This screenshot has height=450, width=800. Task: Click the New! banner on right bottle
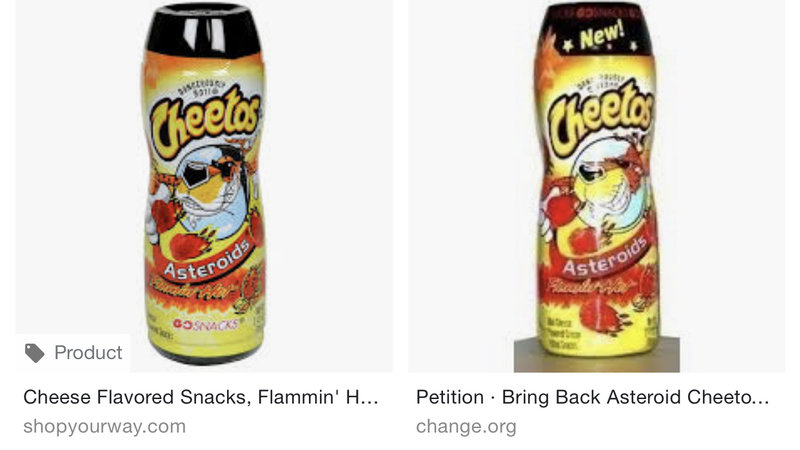click(x=600, y=37)
